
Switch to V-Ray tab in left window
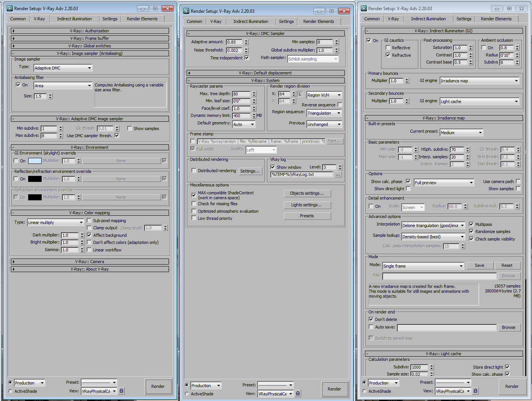pyautogui.click(x=39, y=19)
